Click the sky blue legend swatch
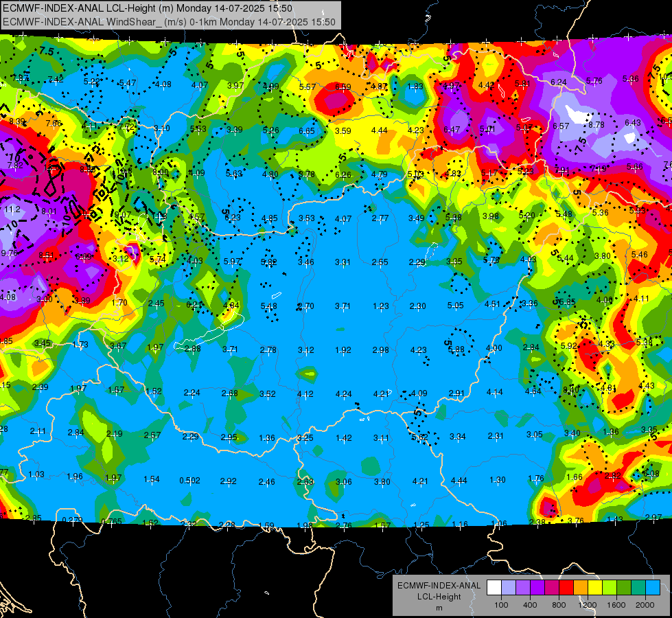 (653, 588)
